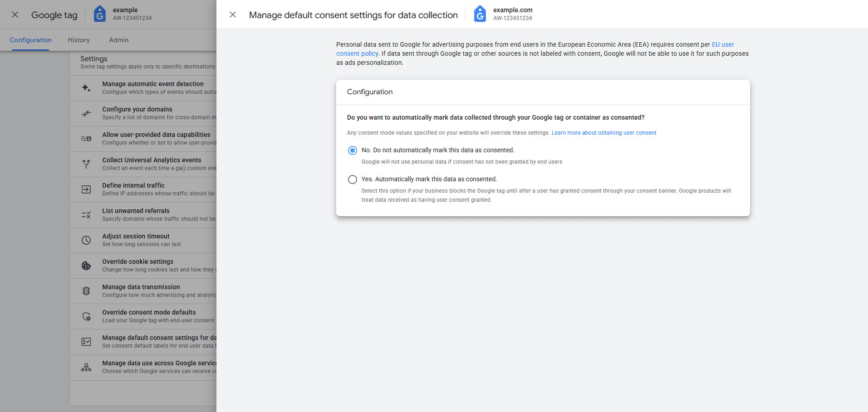Click the clock icon for session timeout
This screenshot has width=868, height=412.
(x=86, y=240)
